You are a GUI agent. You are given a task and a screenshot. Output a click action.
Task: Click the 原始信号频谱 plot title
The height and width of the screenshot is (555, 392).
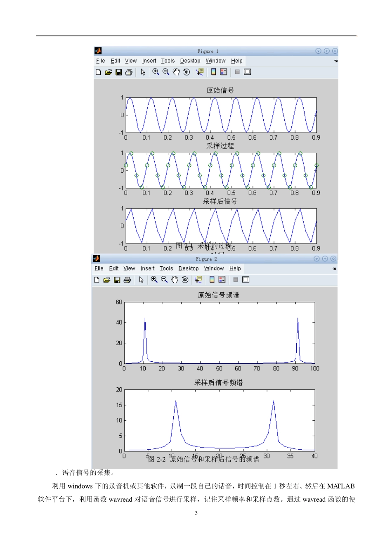(x=219, y=295)
